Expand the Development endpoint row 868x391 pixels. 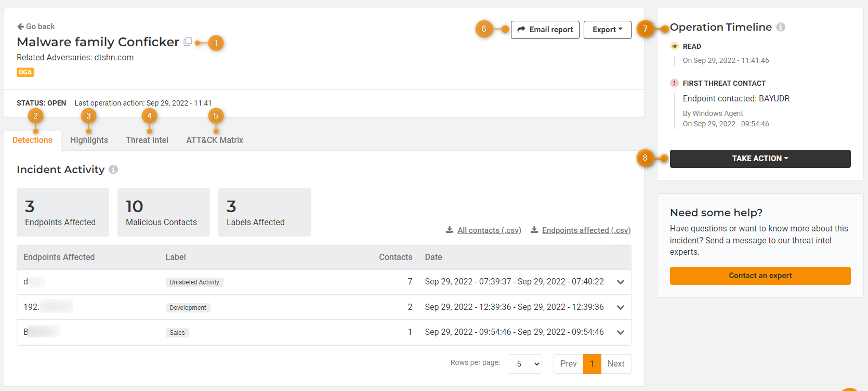[x=620, y=307]
